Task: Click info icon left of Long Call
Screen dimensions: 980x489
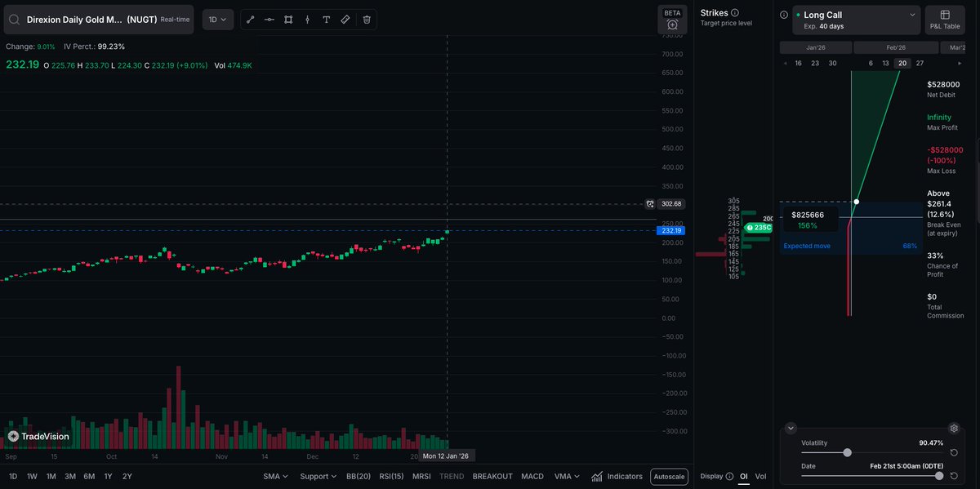Action: click(x=784, y=15)
